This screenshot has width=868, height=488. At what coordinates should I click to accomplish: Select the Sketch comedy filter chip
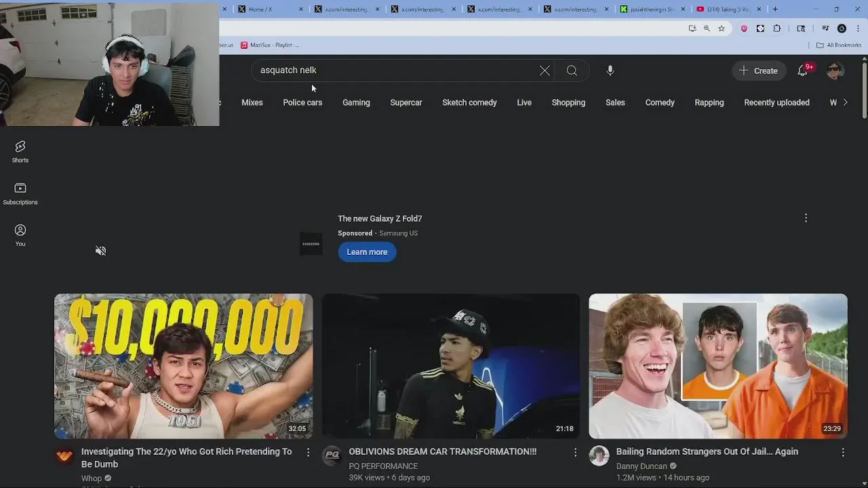[x=469, y=102]
